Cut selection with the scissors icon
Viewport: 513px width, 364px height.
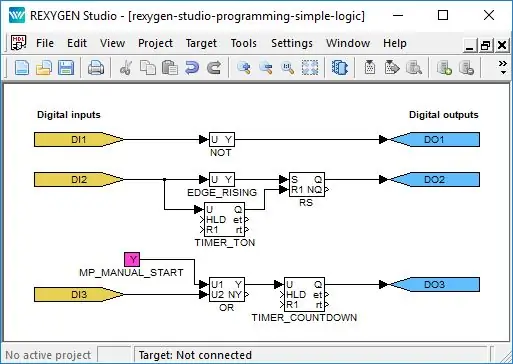[126, 68]
